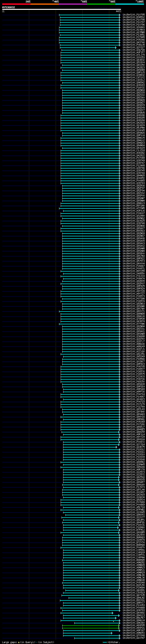
Task: Select hit UniRef100_P22433
Action: (x=133, y=376)
